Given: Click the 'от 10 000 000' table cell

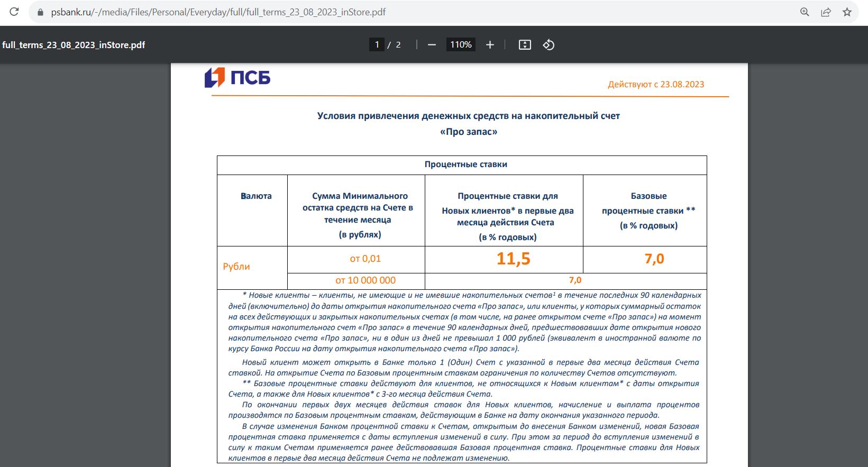Looking at the screenshot, I should pos(366,280).
